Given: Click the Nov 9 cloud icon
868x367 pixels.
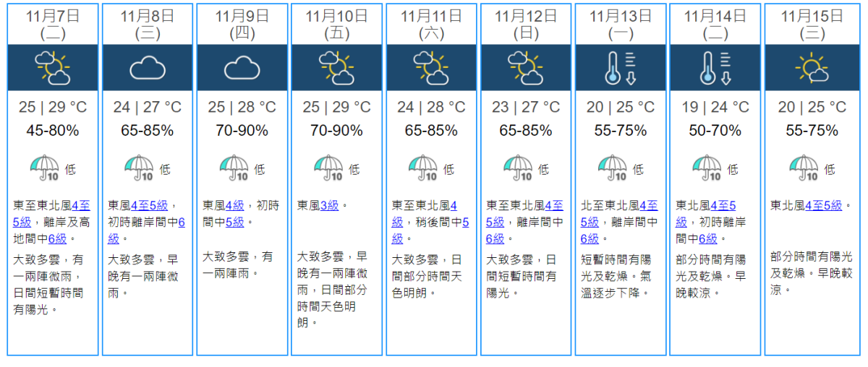Looking at the screenshot, I should click(242, 68).
